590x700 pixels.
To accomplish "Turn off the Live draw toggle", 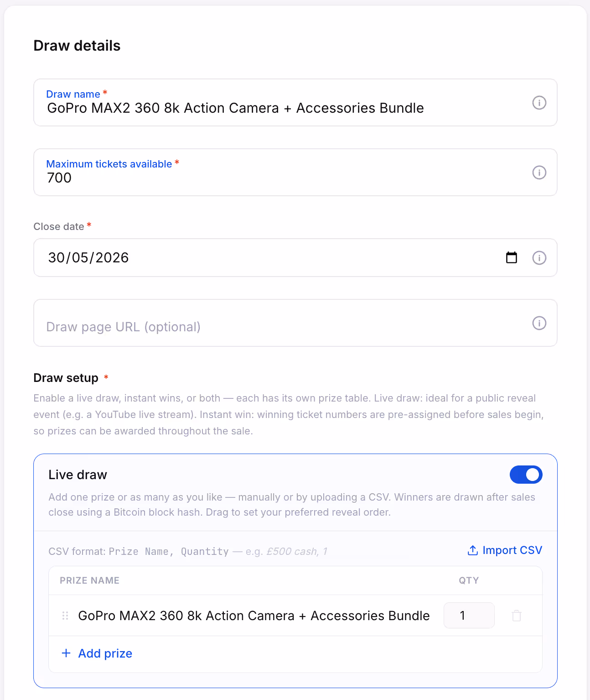I will [526, 475].
